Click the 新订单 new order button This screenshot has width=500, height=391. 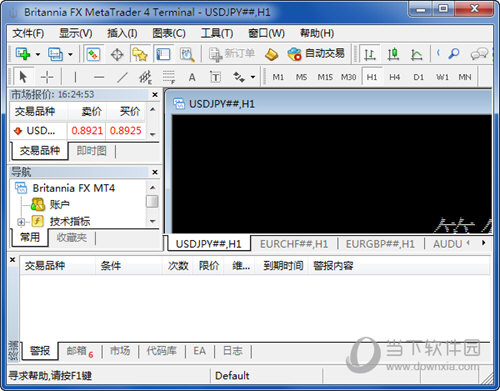point(232,54)
